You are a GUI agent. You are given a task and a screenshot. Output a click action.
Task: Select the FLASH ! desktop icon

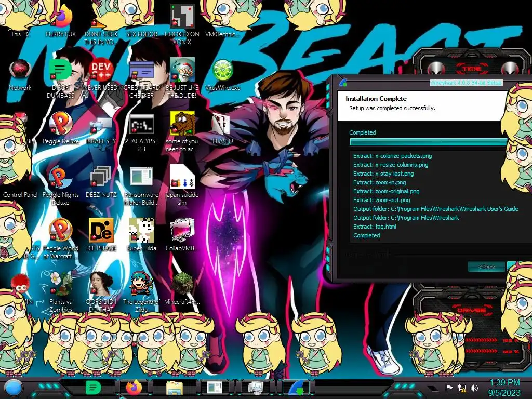point(222,128)
